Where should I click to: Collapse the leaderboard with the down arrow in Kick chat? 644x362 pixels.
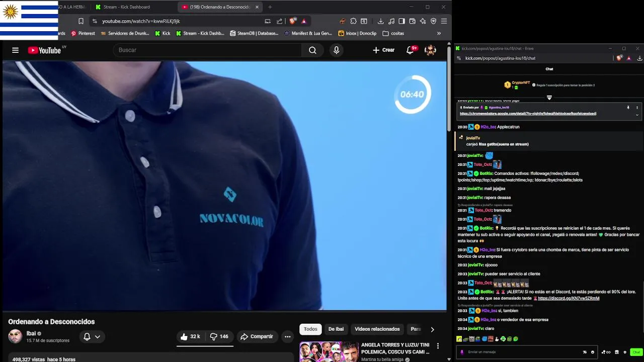pyautogui.click(x=549, y=98)
